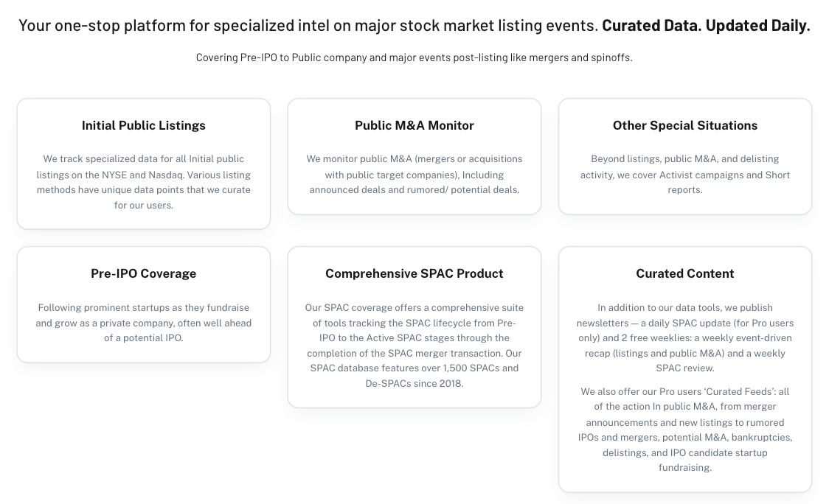
Task: Click the 'We also offer our Pro users' paragraph
Action: click(684, 430)
